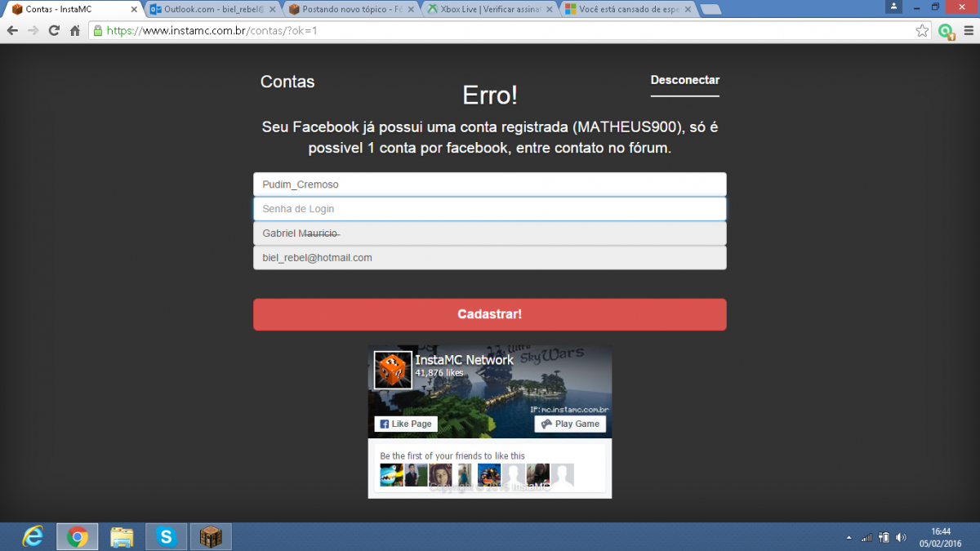Click the 'Erro!' heading text
980x551 pixels.
pyautogui.click(x=490, y=96)
